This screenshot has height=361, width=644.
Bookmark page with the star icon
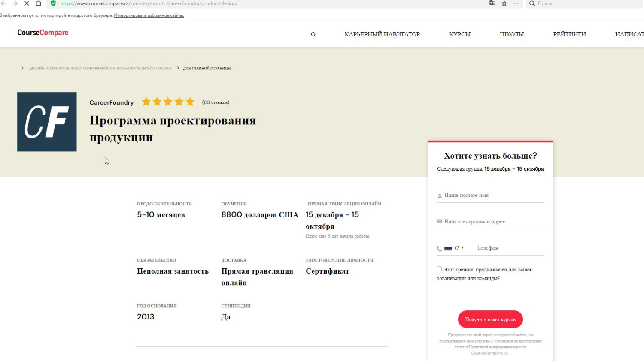pyautogui.click(x=504, y=3)
